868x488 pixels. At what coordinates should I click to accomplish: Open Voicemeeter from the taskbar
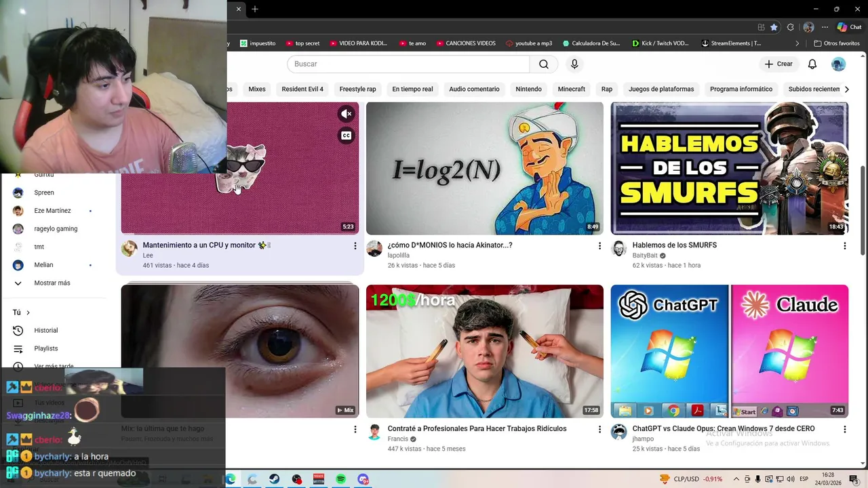319,479
